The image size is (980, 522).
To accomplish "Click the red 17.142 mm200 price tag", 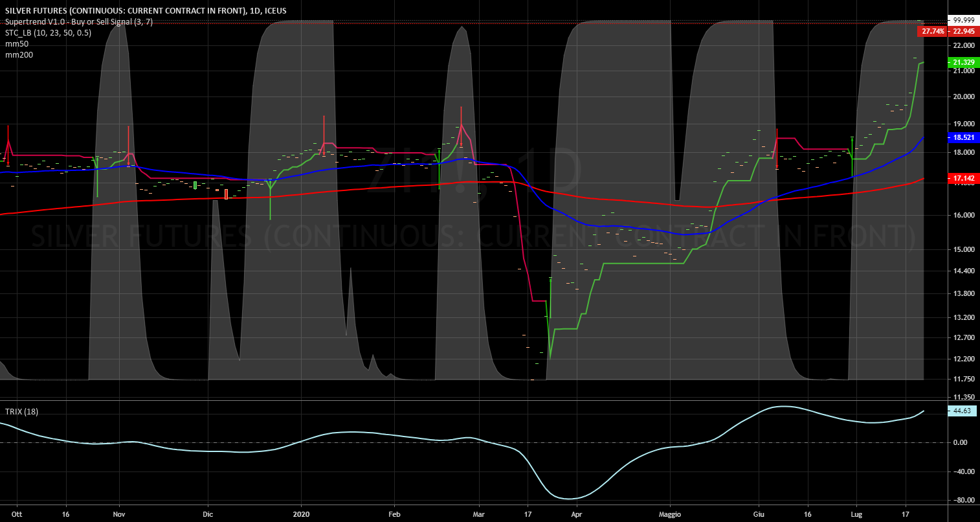I will pos(963,177).
